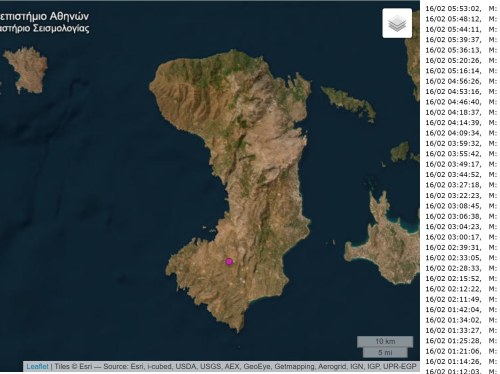This screenshot has width=500, height=374.
Task: Select the 16/02 03:27:18 event entry
Action: click(461, 185)
